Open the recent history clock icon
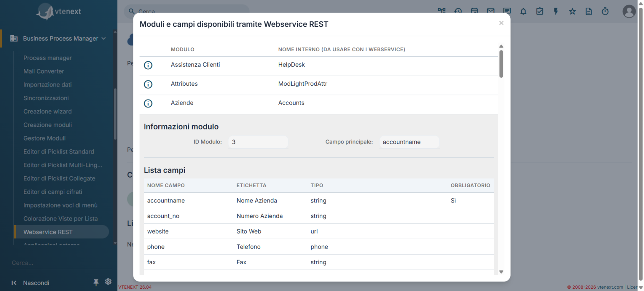The image size is (644, 291). point(458,11)
